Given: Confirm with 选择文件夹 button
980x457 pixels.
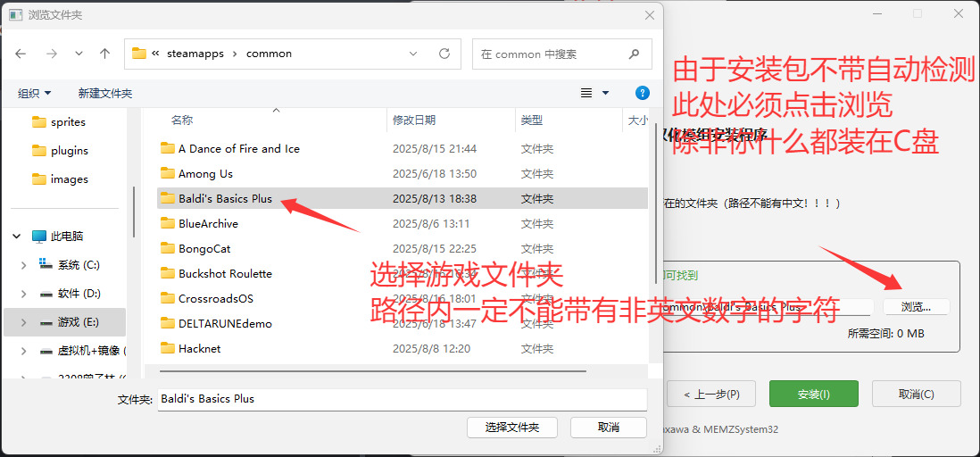Looking at the screenshot, I should [x=512, y=428].
